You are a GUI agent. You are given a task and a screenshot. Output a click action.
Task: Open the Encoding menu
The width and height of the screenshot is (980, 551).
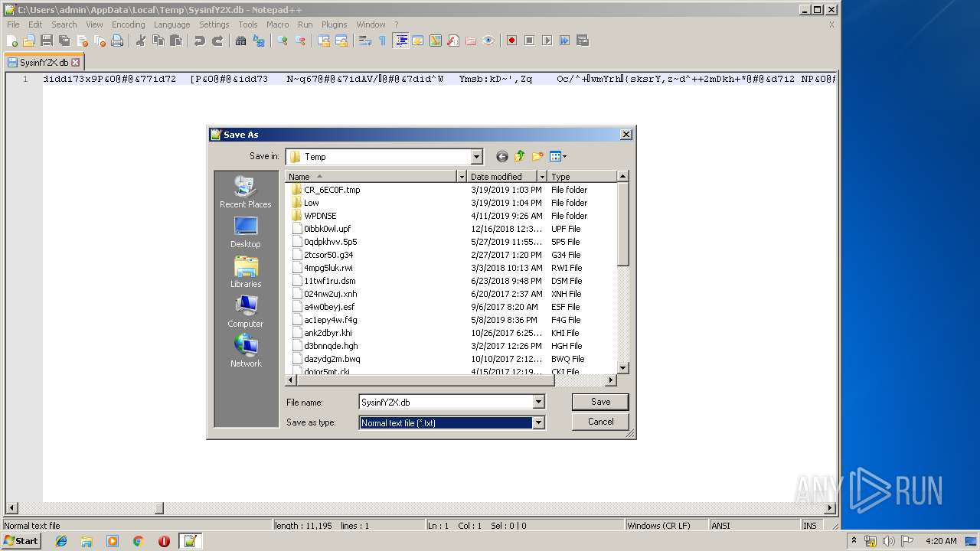pyautogui.click(x=128, y=24)
